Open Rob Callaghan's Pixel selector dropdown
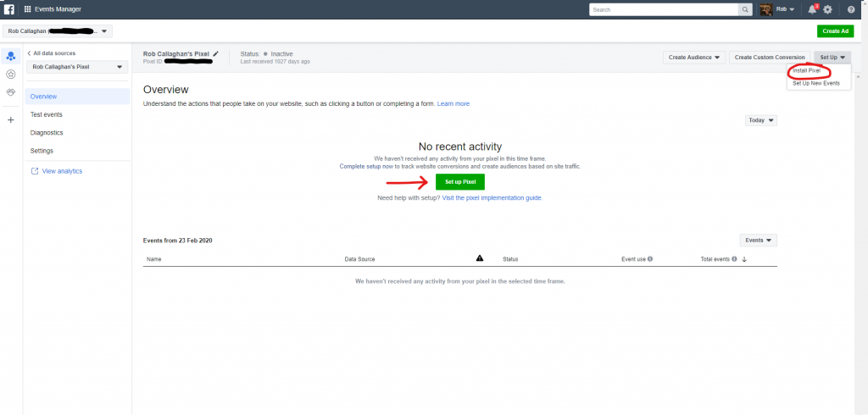 point(77,67)
